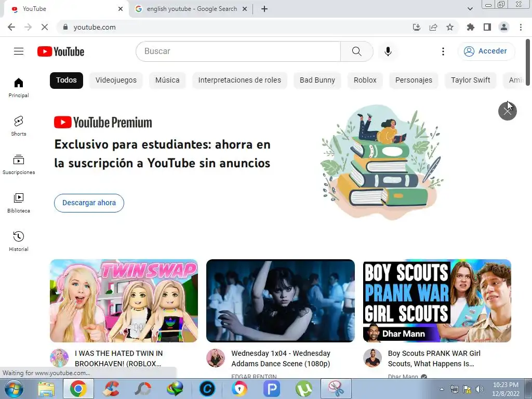Open Historial in the sidebar
This screenshot has width=532, height=399.
point(19,241)
